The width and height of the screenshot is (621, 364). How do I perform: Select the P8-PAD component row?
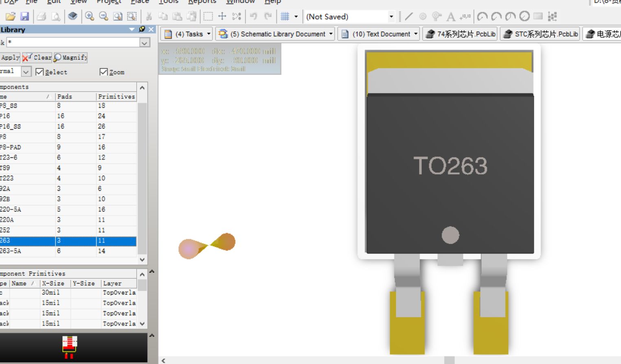pos(68,147)
